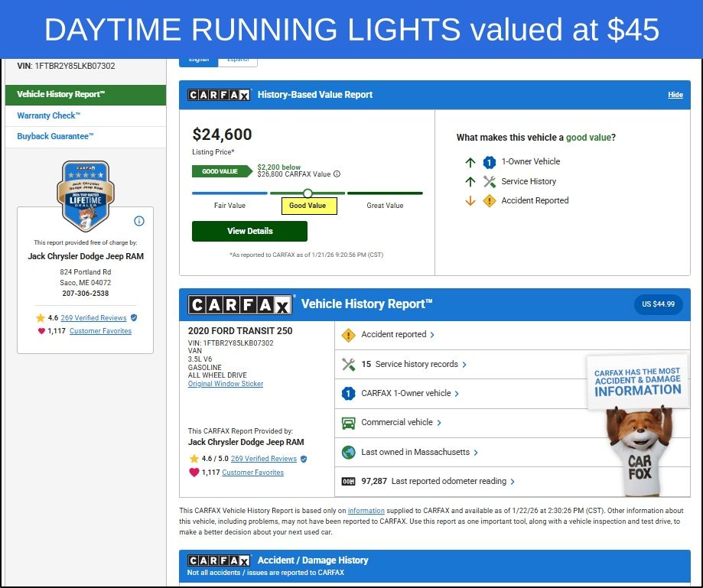Viewport: 703px width, 588px height.
Task: Click the Lifetime Dealer badge image
Action: pos(86,196)
